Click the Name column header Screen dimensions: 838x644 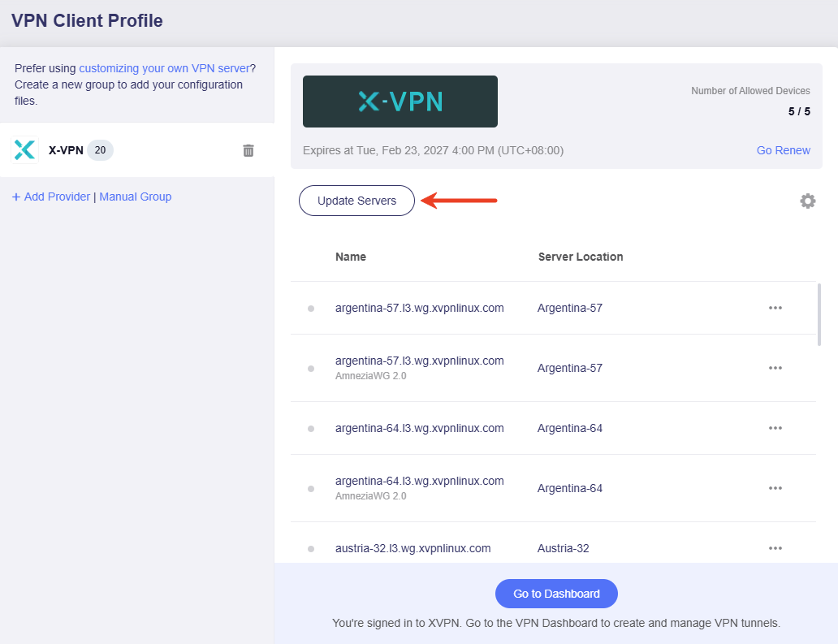351,257
